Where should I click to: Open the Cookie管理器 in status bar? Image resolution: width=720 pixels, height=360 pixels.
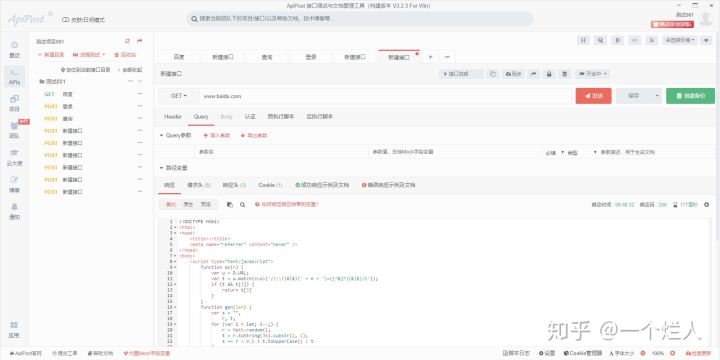pos(583,353)
